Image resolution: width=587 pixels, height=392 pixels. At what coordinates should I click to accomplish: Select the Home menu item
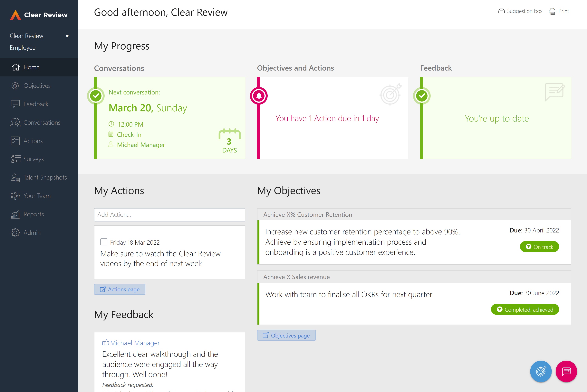tap(39, 67)
